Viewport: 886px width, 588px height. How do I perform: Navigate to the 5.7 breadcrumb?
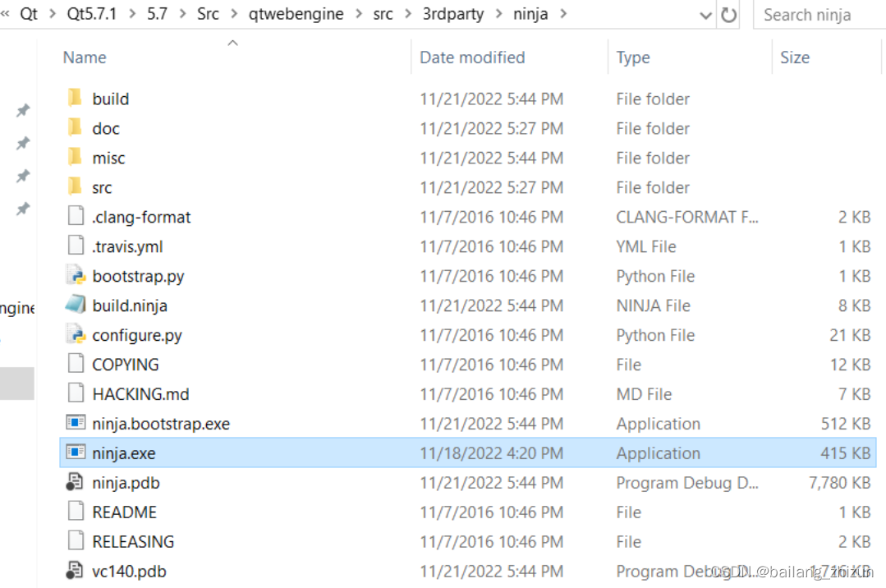157,14
